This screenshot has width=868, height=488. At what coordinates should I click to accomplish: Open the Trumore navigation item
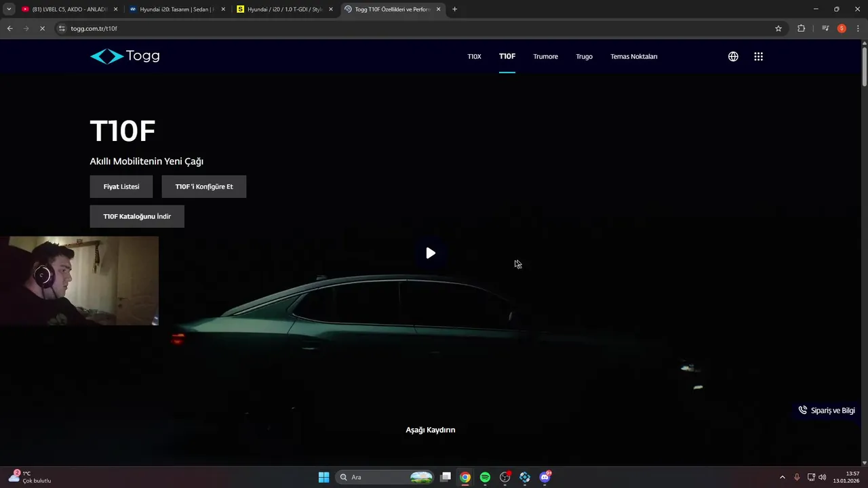545,56
